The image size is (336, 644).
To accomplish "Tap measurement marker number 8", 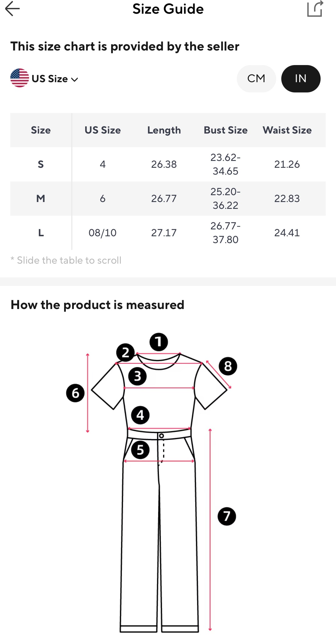I will (228, 366).
